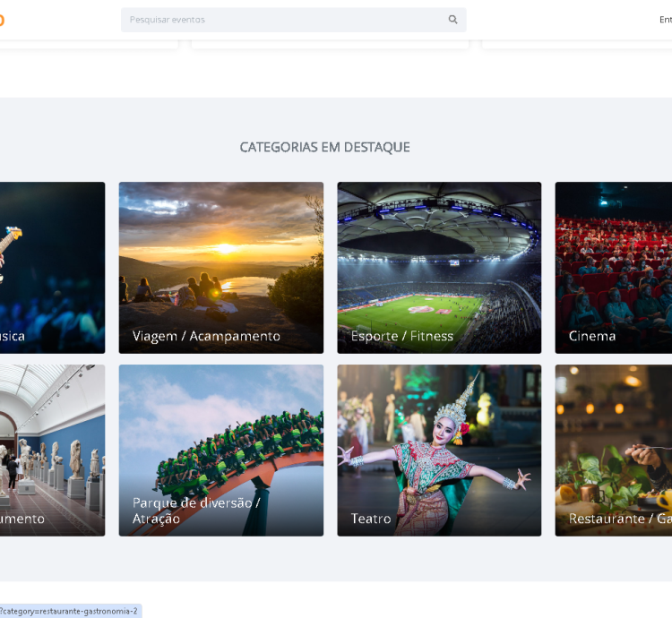Open the 'Ent...' login link at top right
The height and width of the screenshot is (618, 672).
tap(665, 20)
